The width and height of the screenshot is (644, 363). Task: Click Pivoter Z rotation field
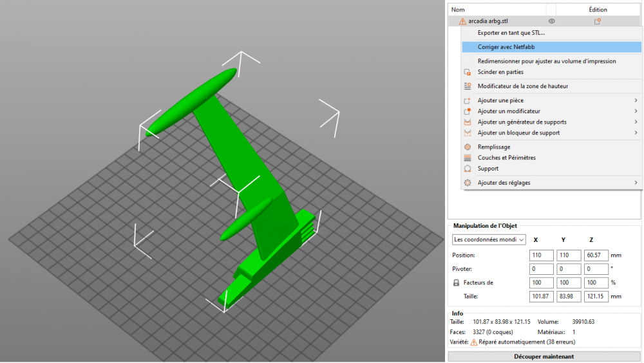click(x=596, y=269)
